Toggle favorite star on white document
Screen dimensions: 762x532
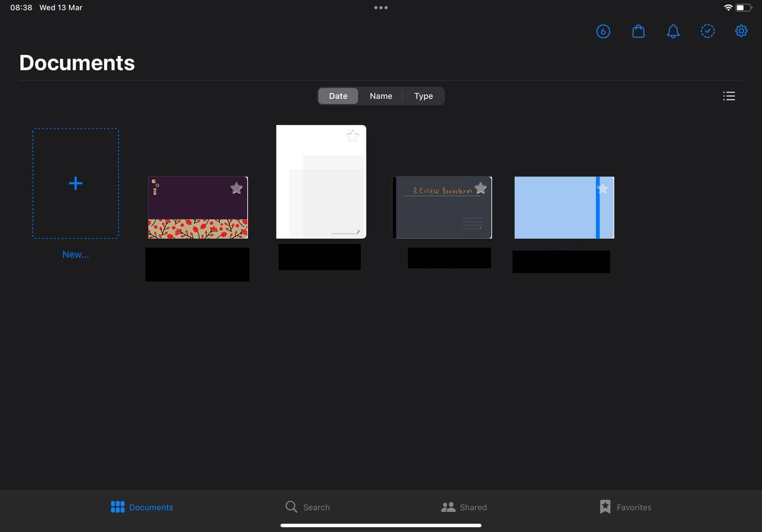(x=353, y=136)
